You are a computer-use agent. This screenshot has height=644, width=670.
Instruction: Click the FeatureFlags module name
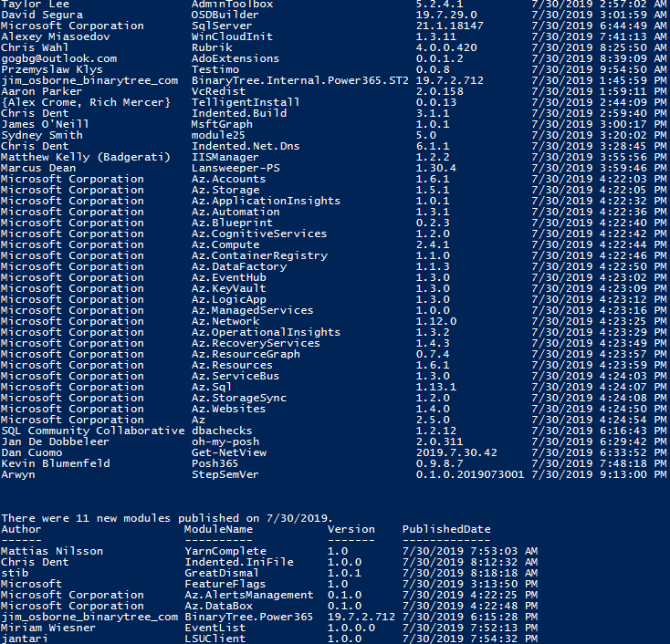[225, 584]
